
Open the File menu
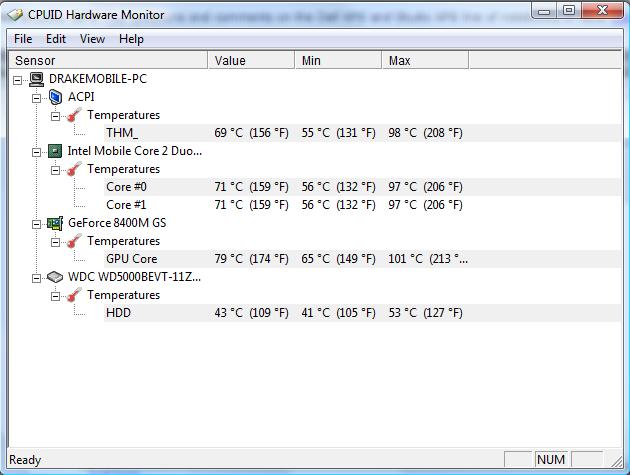coord(23,39)
